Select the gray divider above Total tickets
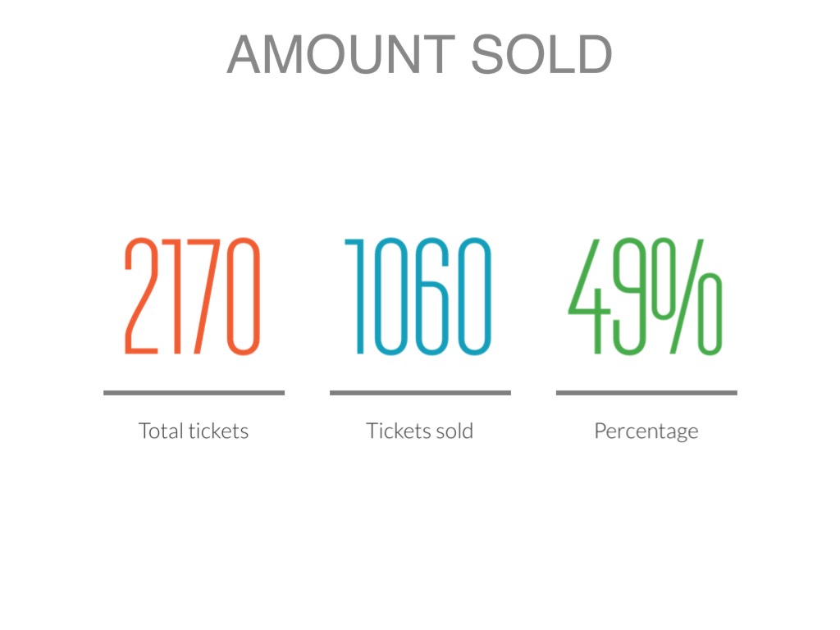The width and height of the screenshot is (840, 630). pyautogui.click(x=194, y=393)
